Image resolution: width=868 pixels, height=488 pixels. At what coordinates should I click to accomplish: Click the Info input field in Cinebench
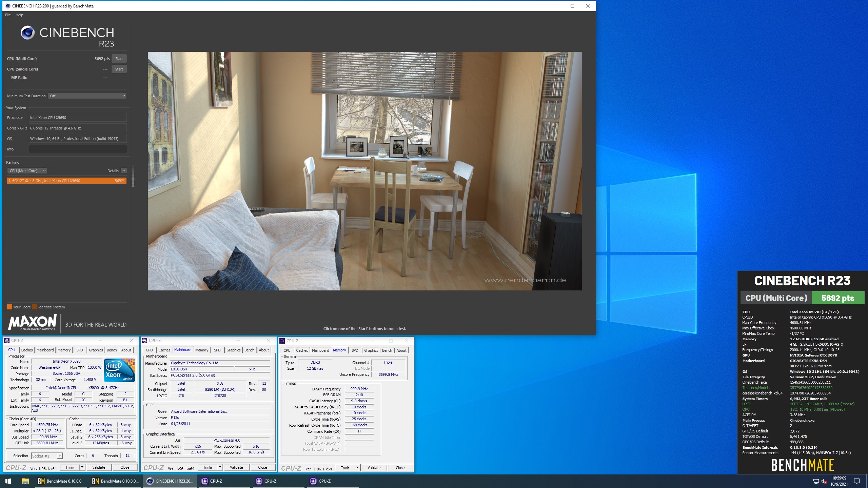pyautogui.click(x=78, y=149)
